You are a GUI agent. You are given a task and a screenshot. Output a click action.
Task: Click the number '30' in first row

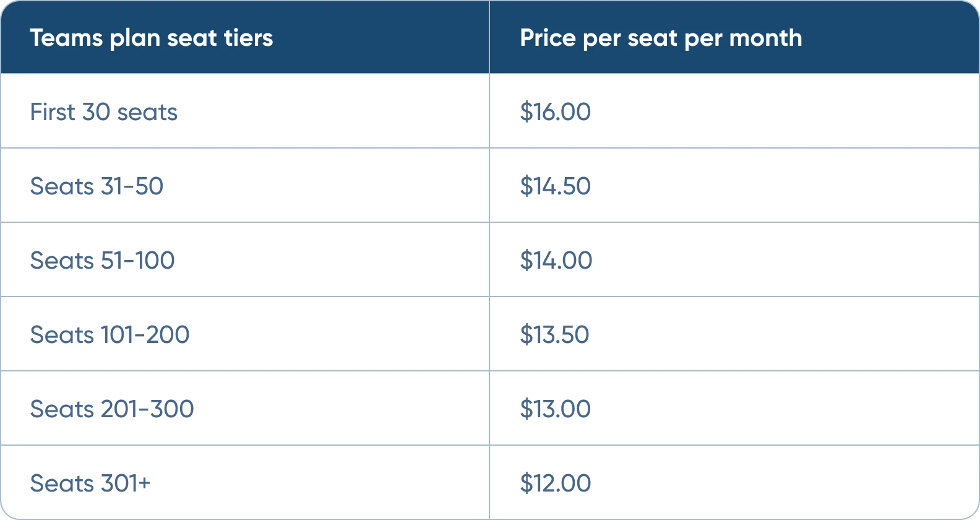[x=96, y=112]
